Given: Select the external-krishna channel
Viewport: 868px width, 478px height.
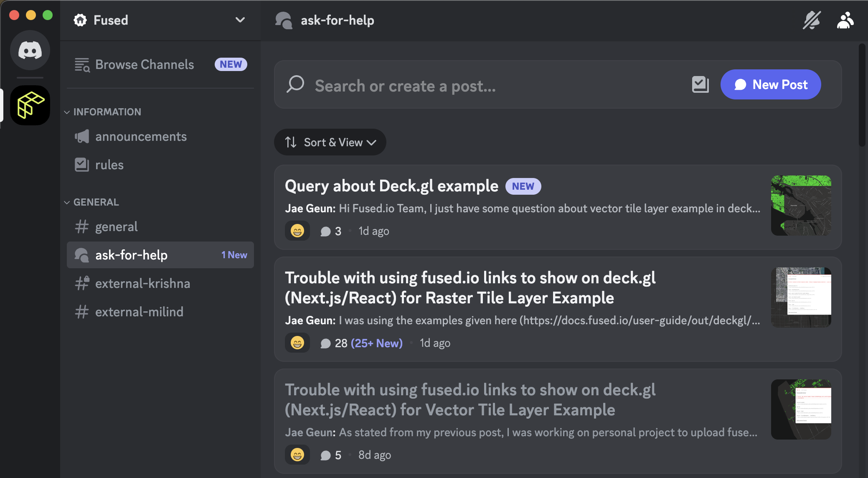Looking at the screenshot, I should [142, 283].
